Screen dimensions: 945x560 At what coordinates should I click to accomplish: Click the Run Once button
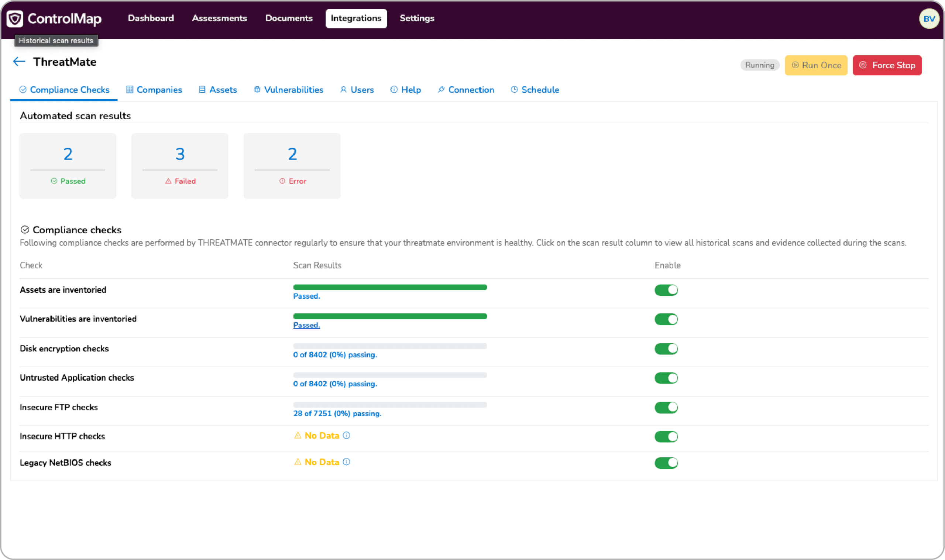click(816, 65)
